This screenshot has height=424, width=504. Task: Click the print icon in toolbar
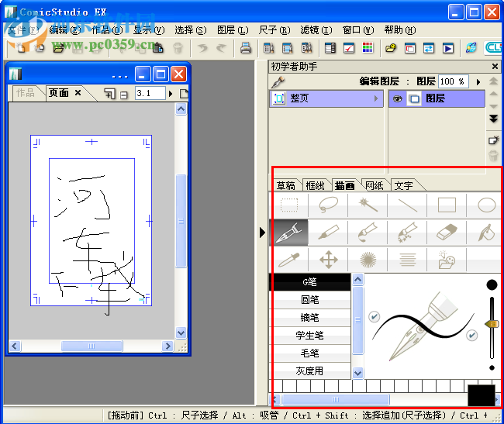(x=246, y=48)
